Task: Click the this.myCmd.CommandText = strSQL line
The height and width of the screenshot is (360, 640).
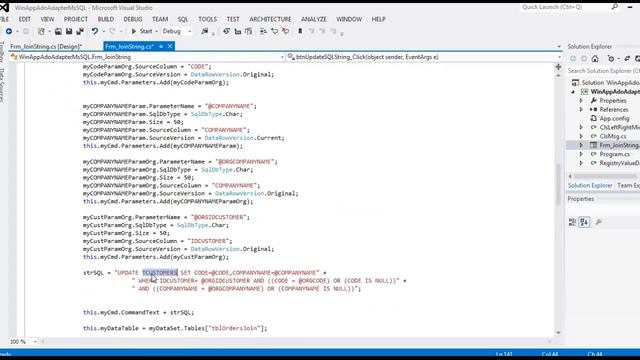Action: click(138, 312)
